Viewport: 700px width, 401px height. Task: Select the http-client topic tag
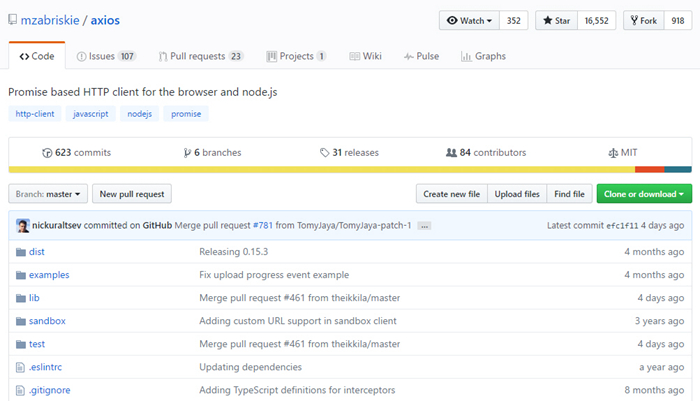35,114
